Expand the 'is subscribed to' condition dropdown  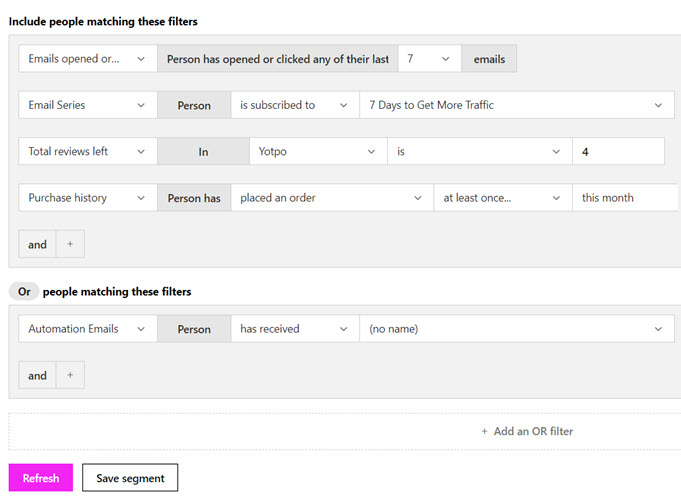[294, 105]
